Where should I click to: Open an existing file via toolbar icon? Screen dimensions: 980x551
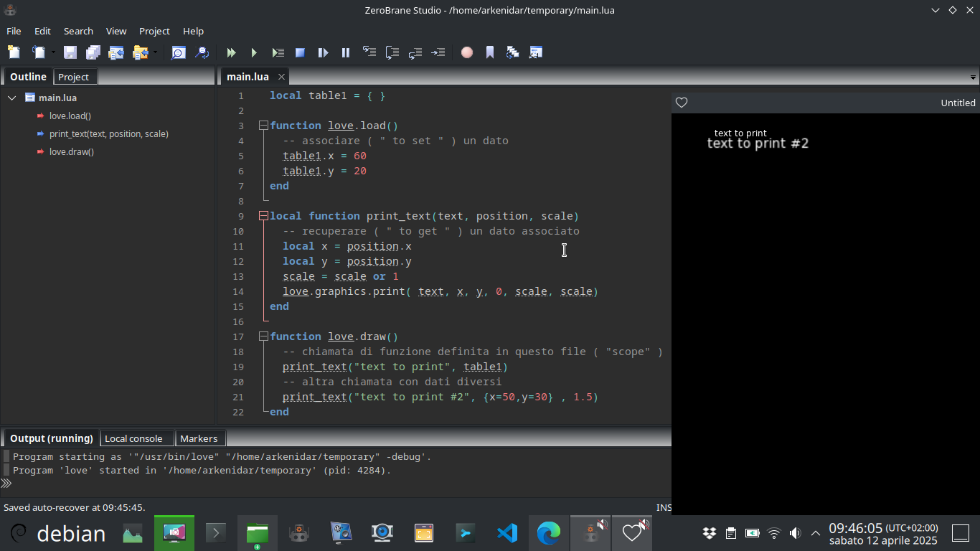[38, 52]
